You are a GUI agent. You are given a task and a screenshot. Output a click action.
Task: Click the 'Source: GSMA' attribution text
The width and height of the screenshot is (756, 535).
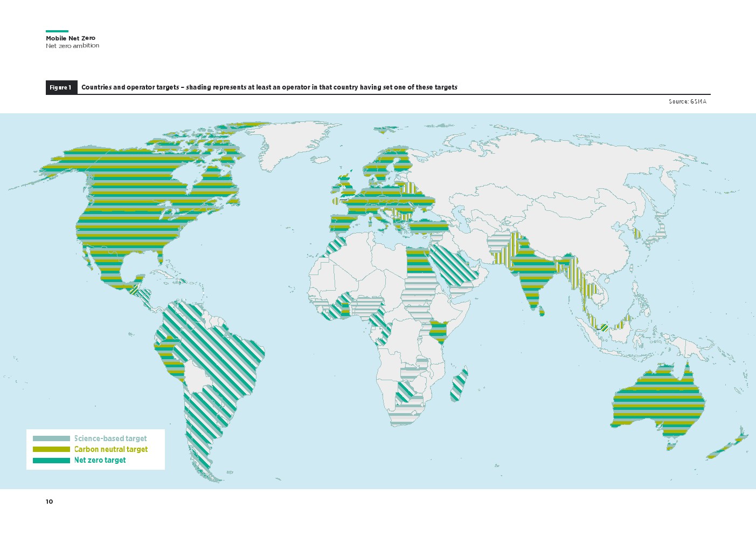click(x=687, y=101)
